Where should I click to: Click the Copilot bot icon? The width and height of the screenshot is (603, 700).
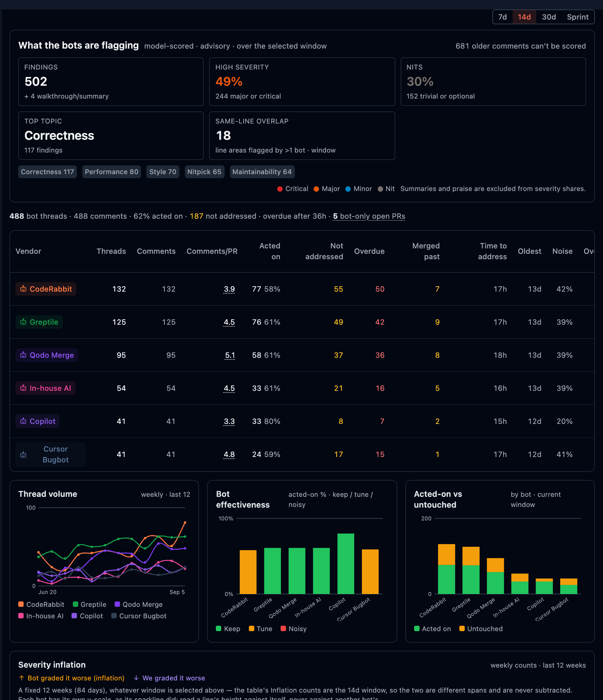click(23, 421)
